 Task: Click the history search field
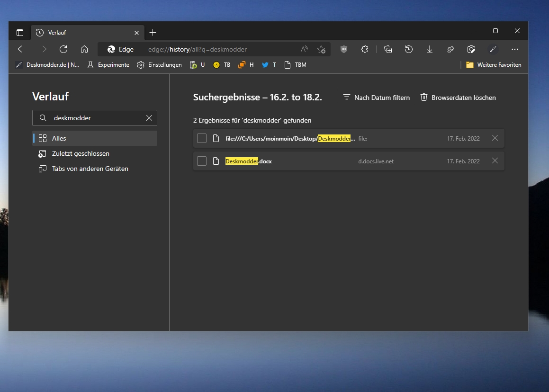(95, 118)
